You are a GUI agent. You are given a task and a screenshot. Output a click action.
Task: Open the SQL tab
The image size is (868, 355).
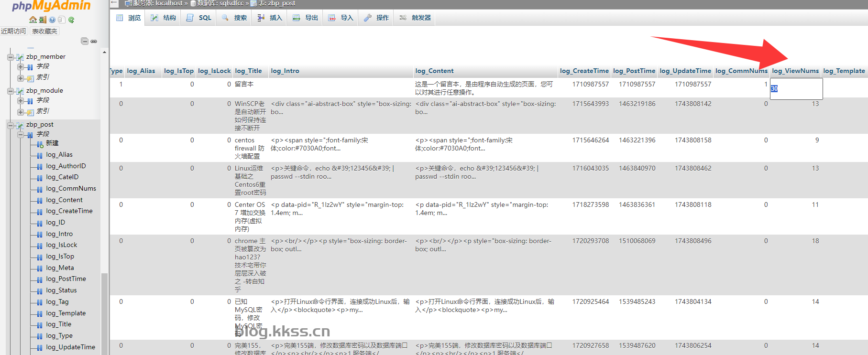[x=199, y=18]
